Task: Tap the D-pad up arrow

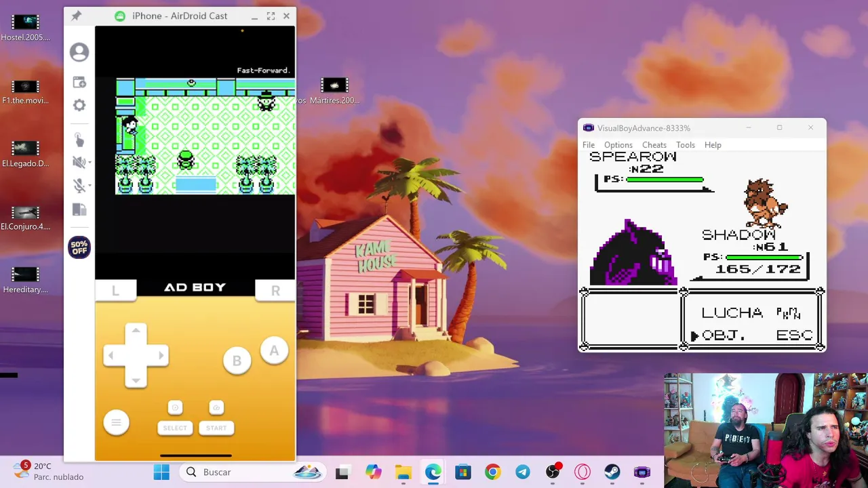Action: pyautogui.click(x=136, y=331)
